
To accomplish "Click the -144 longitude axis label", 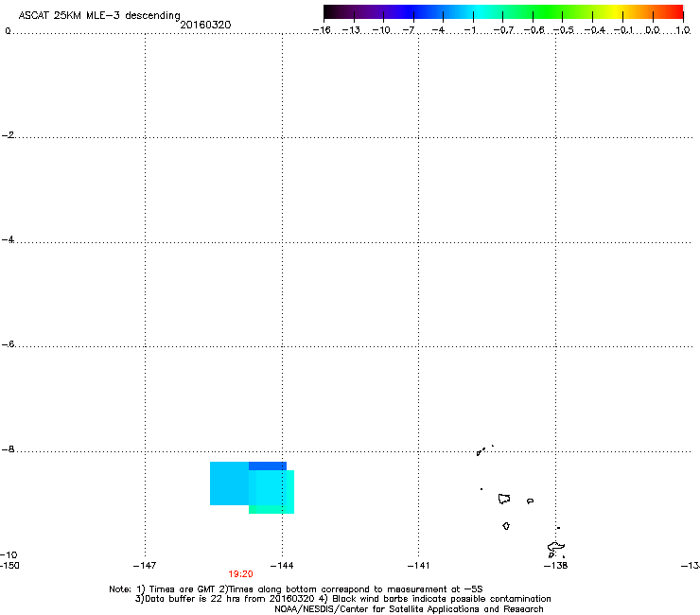I will [282, 566].
